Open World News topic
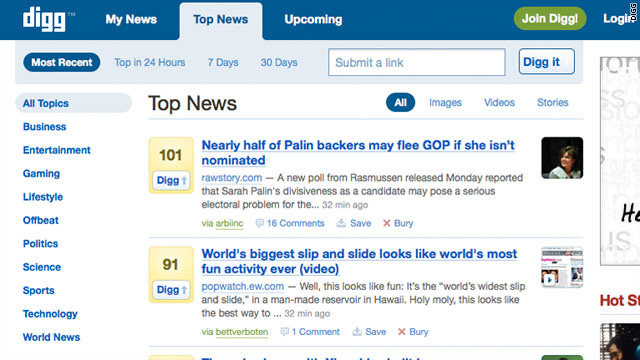 click(x=51, y=337)
